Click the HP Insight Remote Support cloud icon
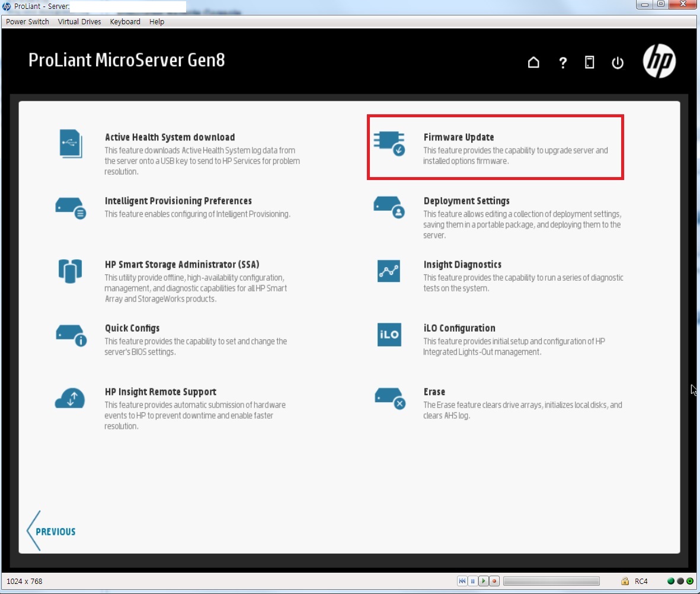The width and height of the screenshot is (700, 594). click(69, 398)
